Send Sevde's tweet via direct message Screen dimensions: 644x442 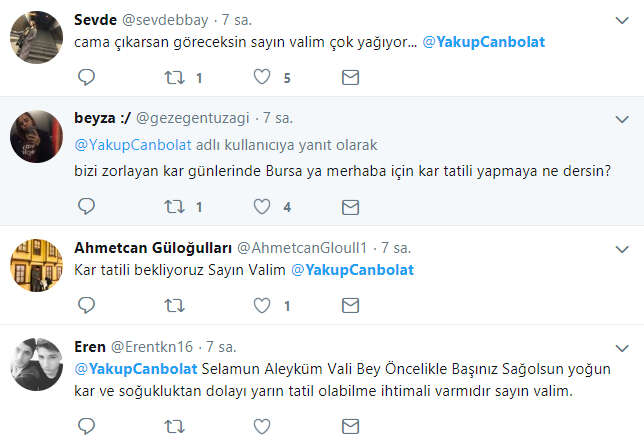click(x=350, y=77)
